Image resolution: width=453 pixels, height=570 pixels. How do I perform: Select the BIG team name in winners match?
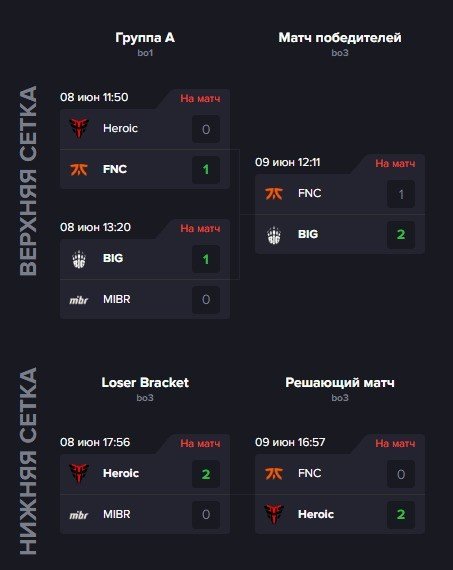coord(308,234)
